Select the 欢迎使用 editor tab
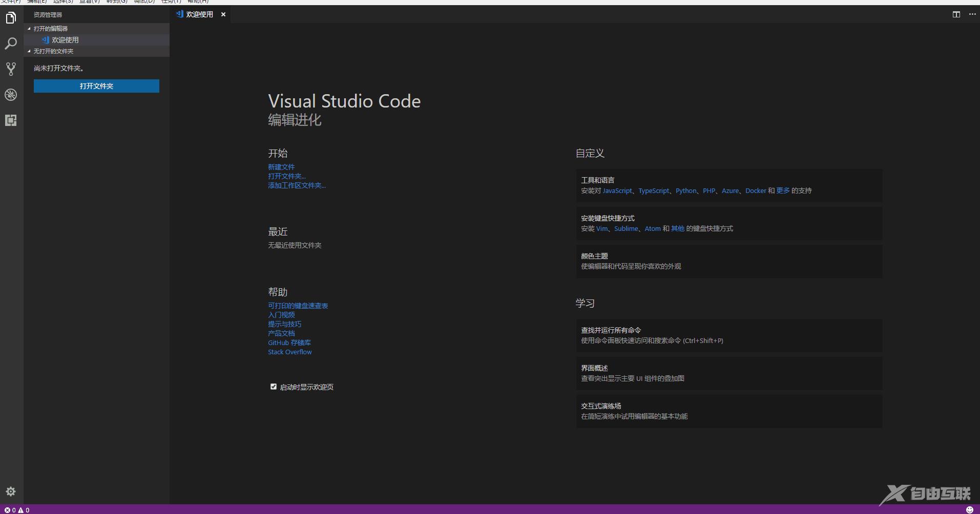Viewport: 980px width, 514px height. (200, 14)
